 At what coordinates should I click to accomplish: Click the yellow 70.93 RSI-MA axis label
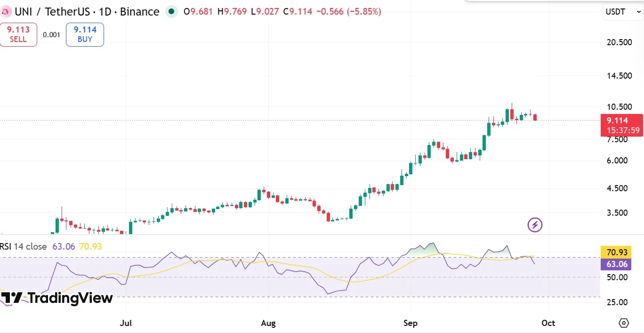(616, 252)
